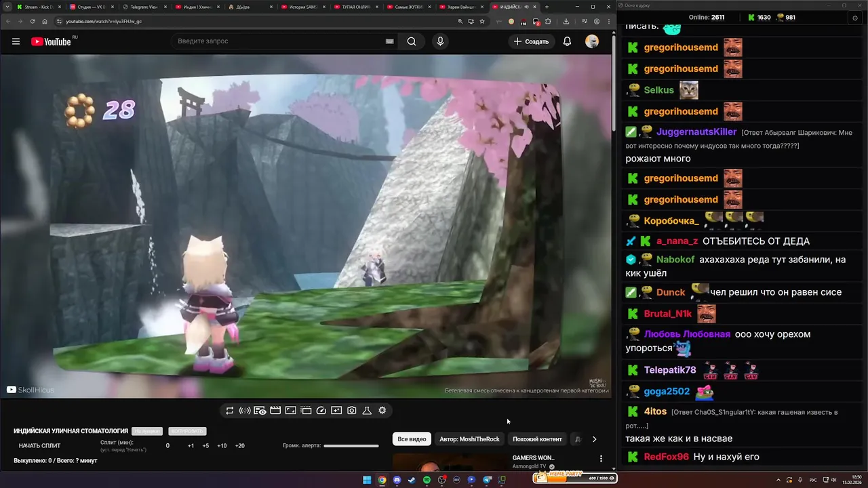The height and width of the screenshot is (488, 868).
Task: Open Chrome downloads icon
Action: [x=566, y=21]
